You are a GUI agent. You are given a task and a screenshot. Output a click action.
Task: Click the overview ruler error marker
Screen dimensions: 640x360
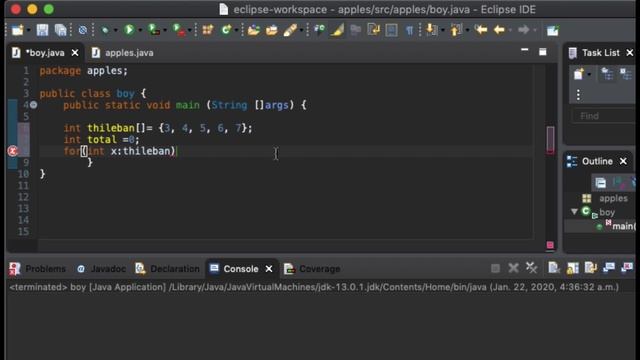point(550,245)
